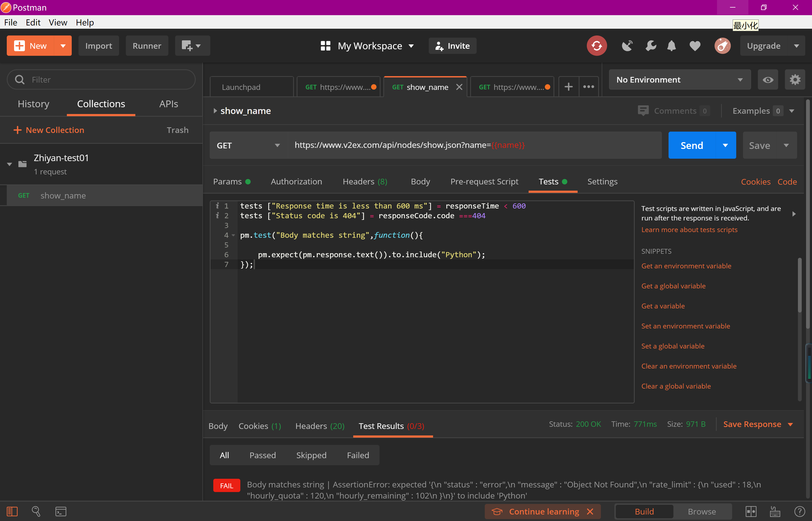Toggle the sidebar icon in status bar
Screen dimensions: 812x521
click(x=12, y=512)
